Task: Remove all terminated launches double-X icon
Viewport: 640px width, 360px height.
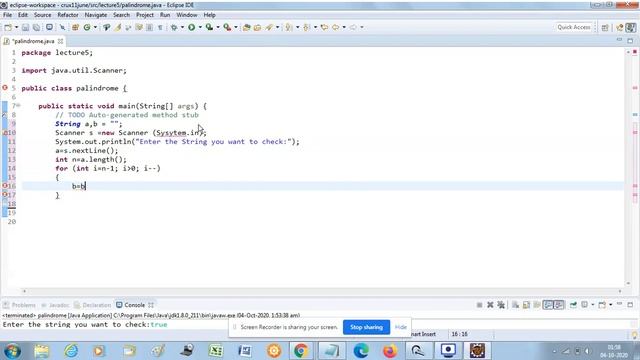Action: click(x=501, y=305)
